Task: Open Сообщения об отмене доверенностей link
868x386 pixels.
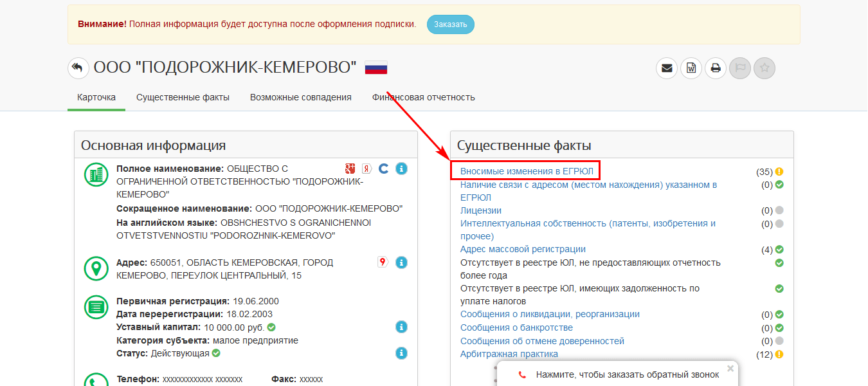Action: pyautogui.click(x=542, y=341)
